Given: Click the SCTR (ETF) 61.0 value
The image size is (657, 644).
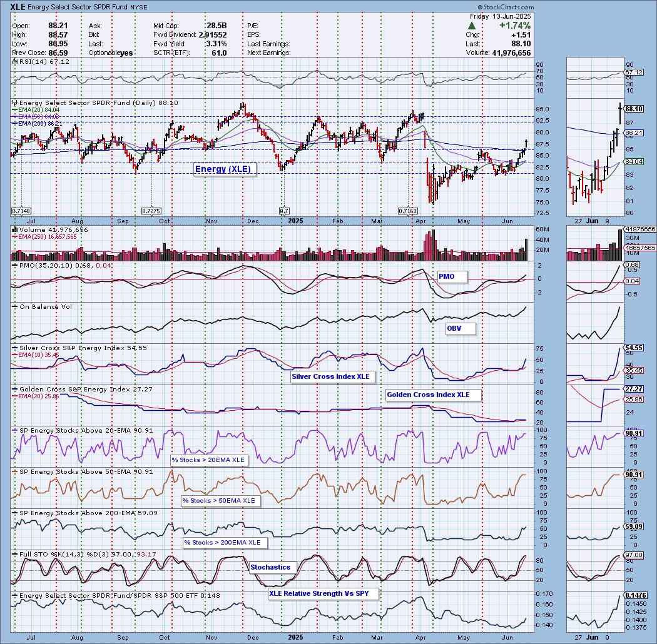Looking at the screenshot, I should point(219,53).
